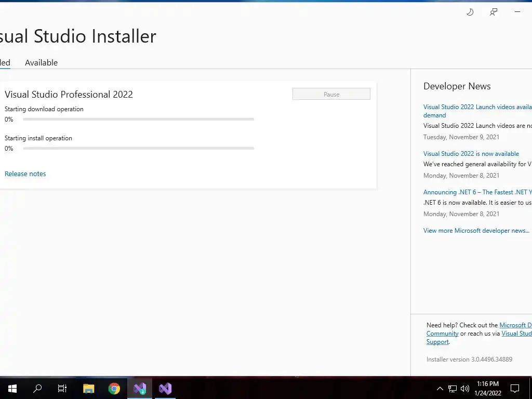This screenshot has height=399, width=532.
Task: Switch to the Available tab
Action: (x=42, y=62)
